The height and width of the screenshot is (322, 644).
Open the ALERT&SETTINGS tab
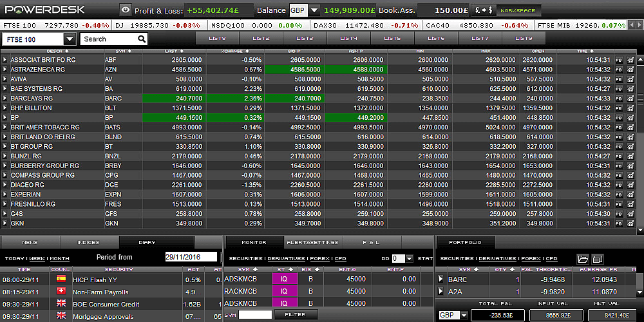pyautogui.click(x=312, y=242)
